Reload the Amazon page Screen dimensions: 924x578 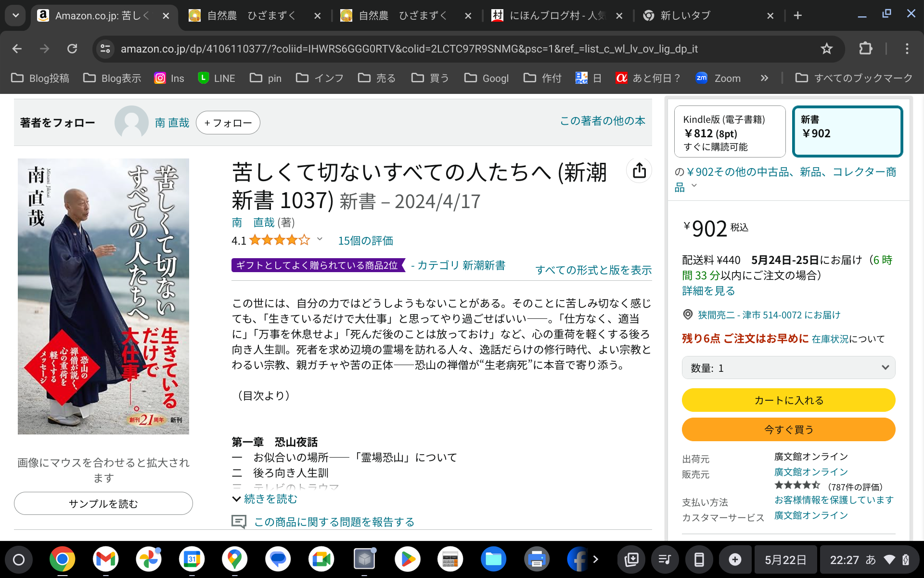[x=72, y=49]
